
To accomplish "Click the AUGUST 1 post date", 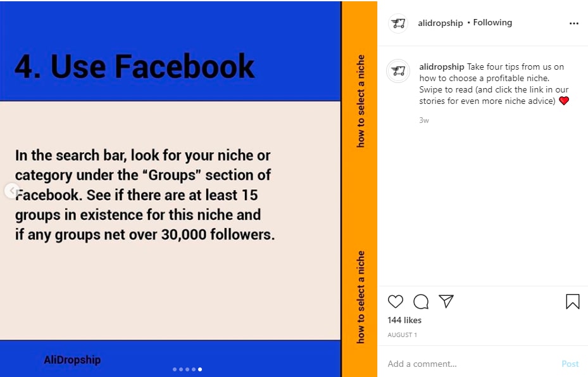I will point(402,335).
